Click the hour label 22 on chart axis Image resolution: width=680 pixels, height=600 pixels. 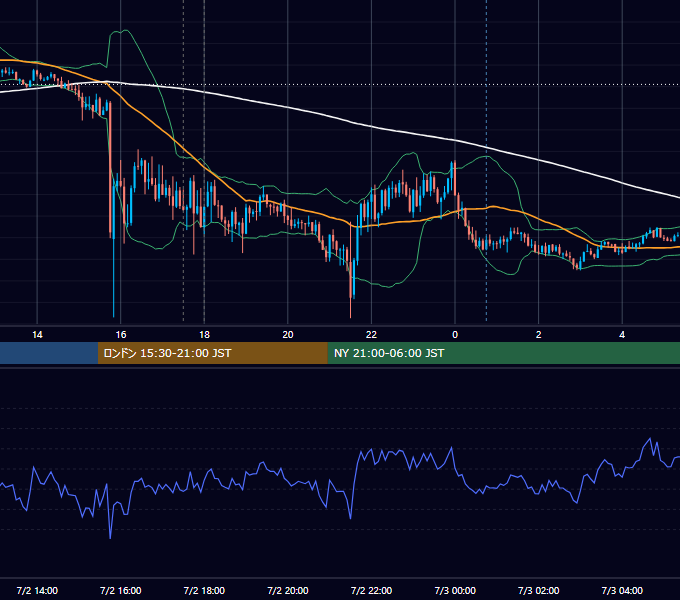(371, 334)
